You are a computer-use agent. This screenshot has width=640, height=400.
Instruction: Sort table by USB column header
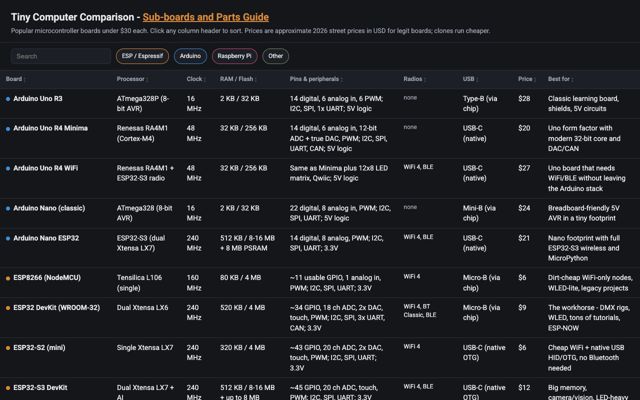(x=470, y=79)
